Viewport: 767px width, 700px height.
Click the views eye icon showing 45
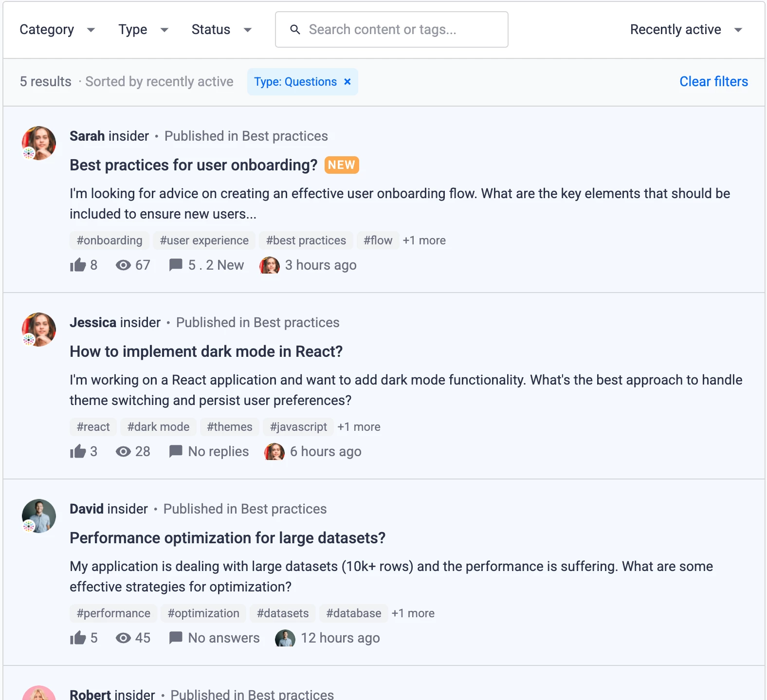click(123, 638)
